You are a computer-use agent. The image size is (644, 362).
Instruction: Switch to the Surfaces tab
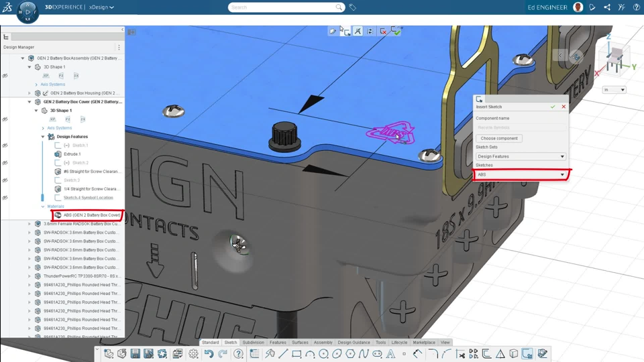pos(300,343)
